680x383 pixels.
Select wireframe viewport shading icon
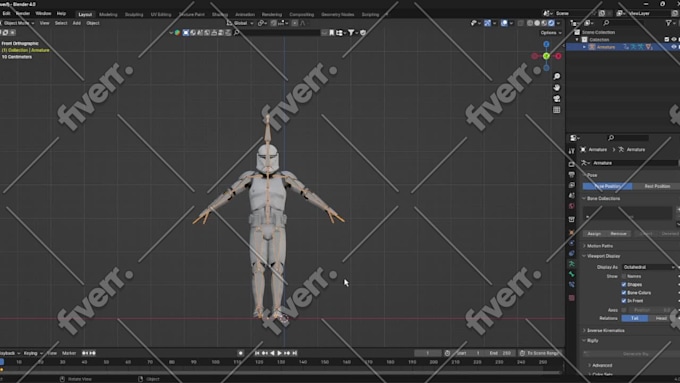[530, 23]
